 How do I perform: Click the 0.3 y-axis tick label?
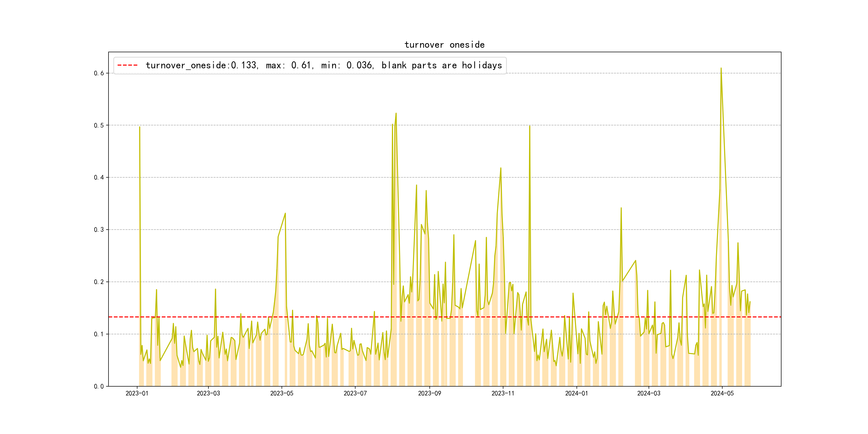(x=99, y=230)
